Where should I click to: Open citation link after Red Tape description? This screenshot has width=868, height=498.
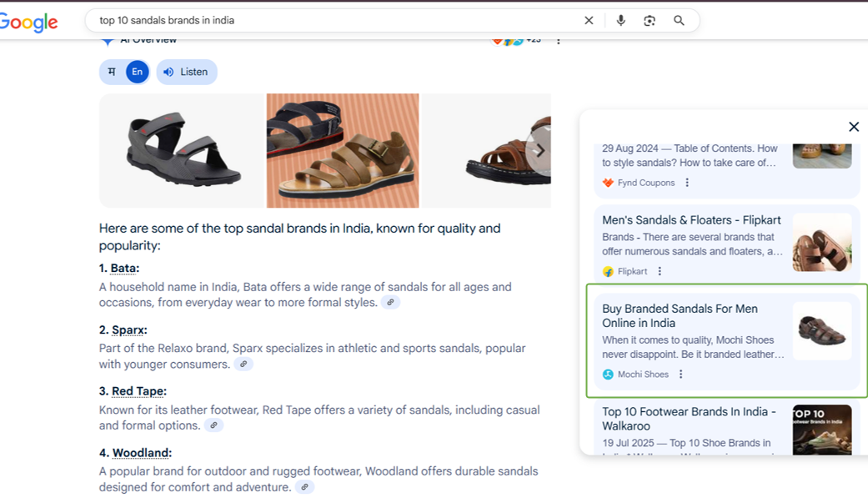[x=214, y=425]
